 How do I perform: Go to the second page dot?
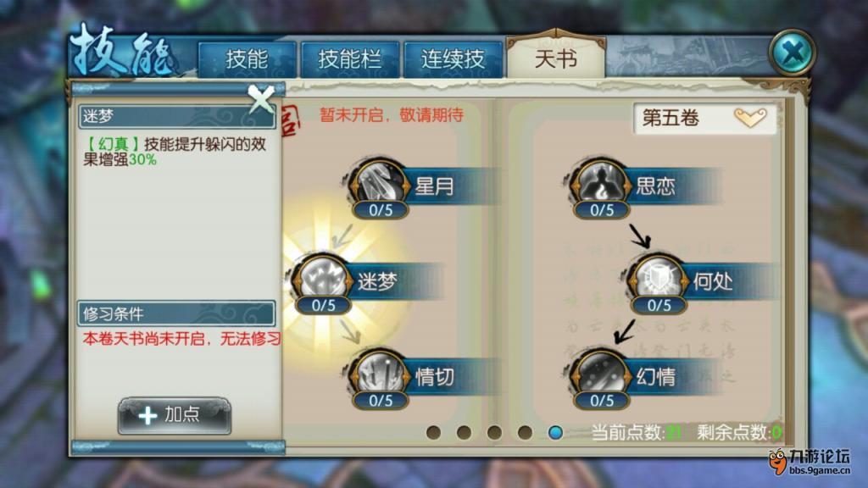tap(465, 432)
